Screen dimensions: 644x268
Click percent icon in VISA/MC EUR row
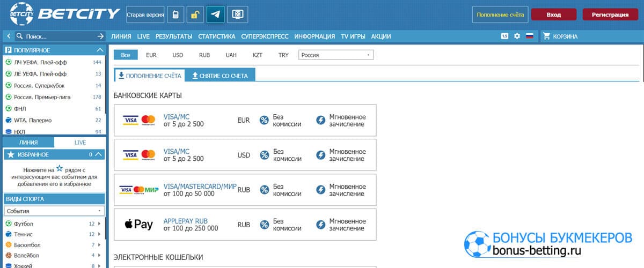point(264,121)
